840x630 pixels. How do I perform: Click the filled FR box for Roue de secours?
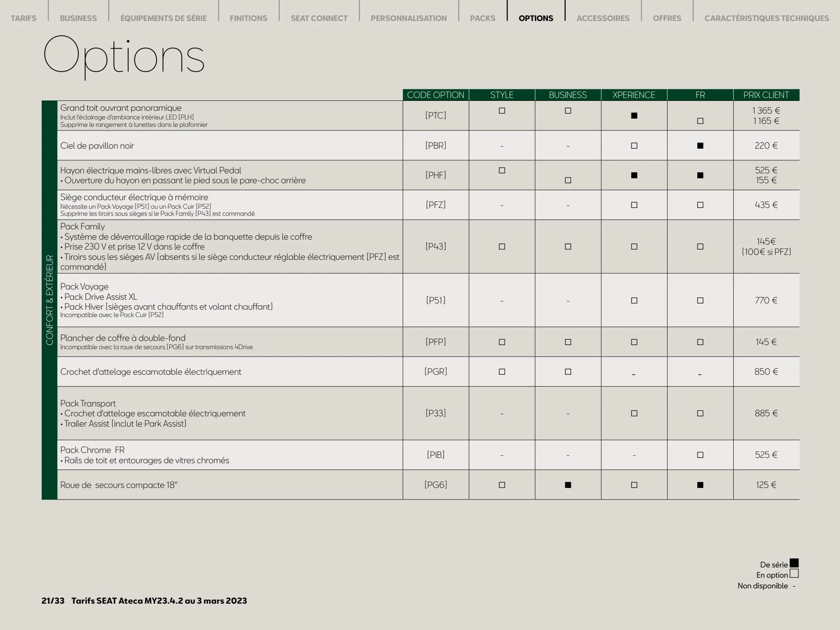700,485
